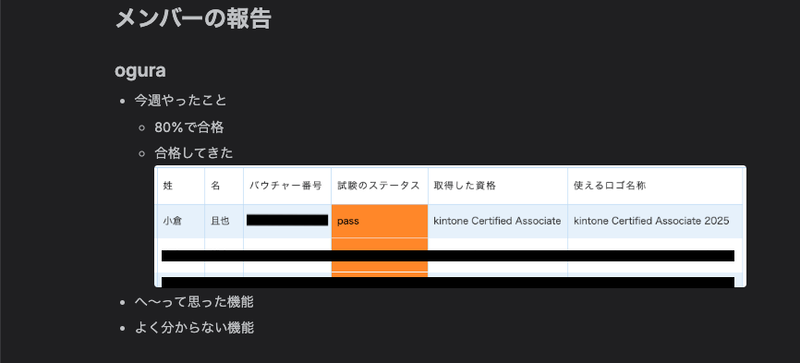This screenshot has width=800, height=363.
Task: Click the orange pass status cell
Action: pyautogui.click(x=380, y=221)
